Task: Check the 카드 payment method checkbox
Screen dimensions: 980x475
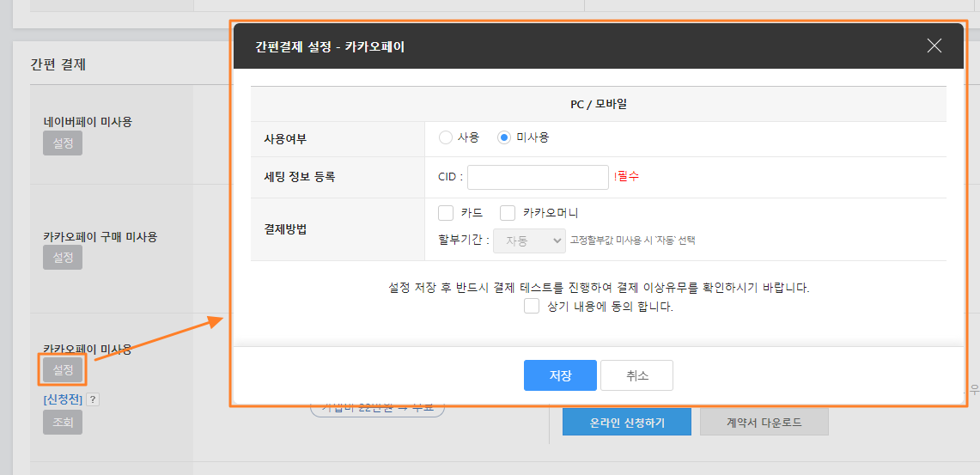Action: coord(446,213)
